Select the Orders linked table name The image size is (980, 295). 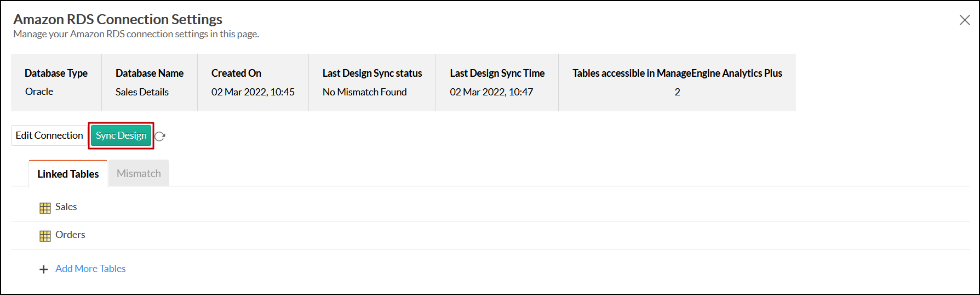pos(70,235)
